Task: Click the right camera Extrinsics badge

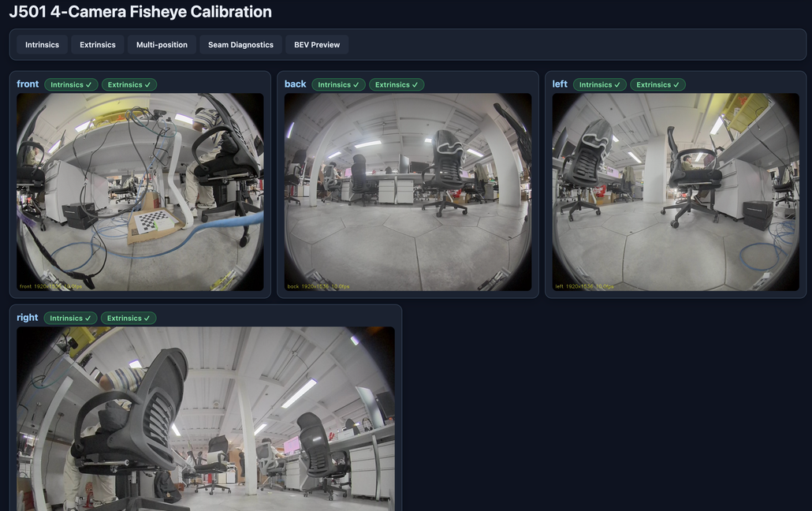Action: (x=129, y=319)
